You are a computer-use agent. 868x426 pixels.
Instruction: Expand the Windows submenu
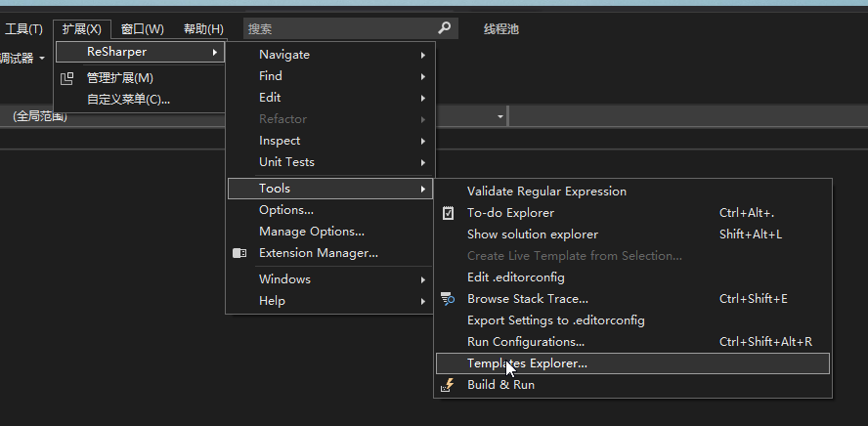point(330,279)
